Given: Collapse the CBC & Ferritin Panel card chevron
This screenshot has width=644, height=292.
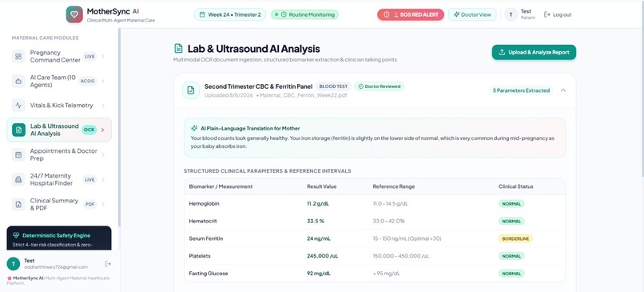Looking at the screenshot, I should pos(563,90).
